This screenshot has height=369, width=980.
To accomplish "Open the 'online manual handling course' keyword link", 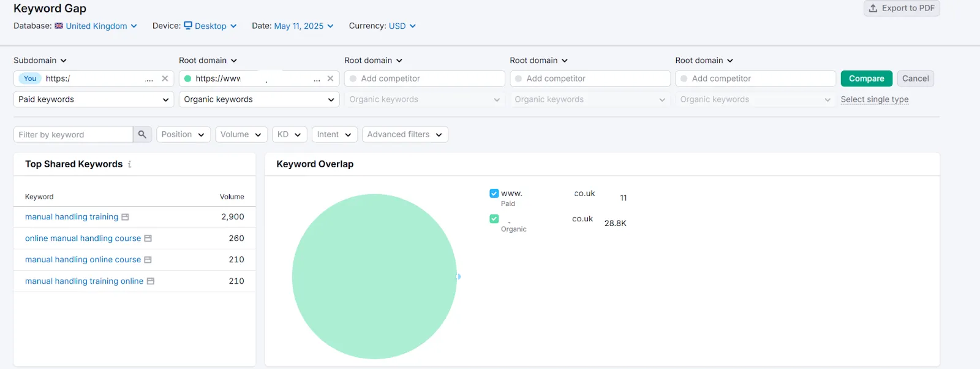I will pos(83,238).
